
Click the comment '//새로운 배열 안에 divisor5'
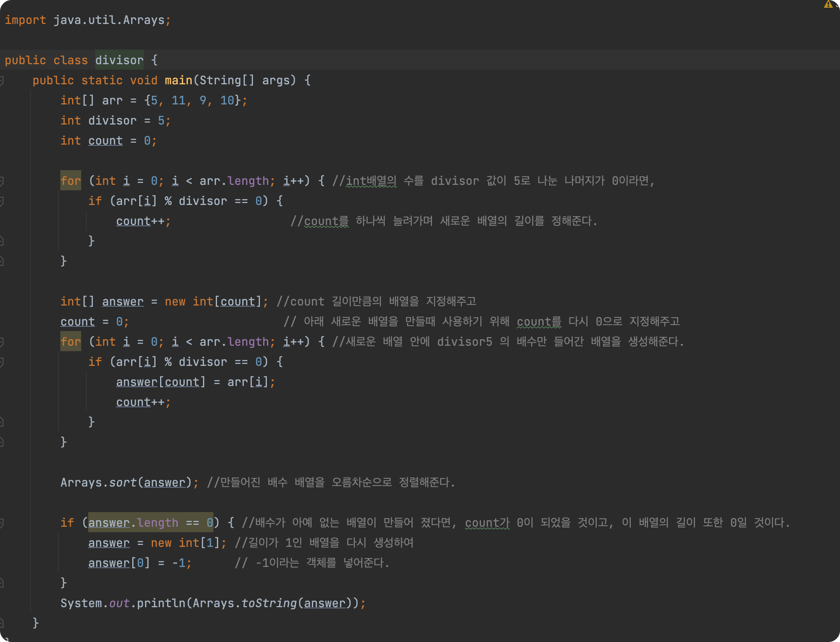click(508, 341)
